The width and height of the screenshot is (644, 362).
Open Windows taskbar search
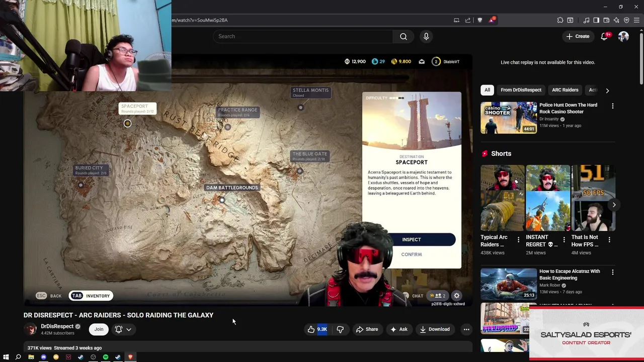tap(18, 357)
